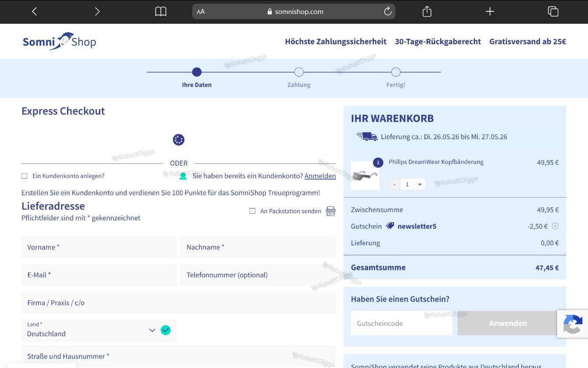Viewport: 588px width, 368px height.
Task: Click the voucher tag icon beside newsletter5
Action: pyautogui.click(x=390, y=226)
